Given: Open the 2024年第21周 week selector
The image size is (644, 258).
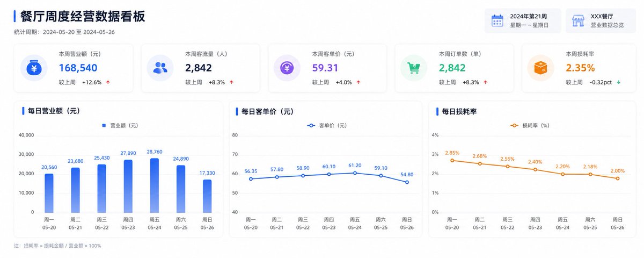Looking at the screenshot, I should point(523,21).
